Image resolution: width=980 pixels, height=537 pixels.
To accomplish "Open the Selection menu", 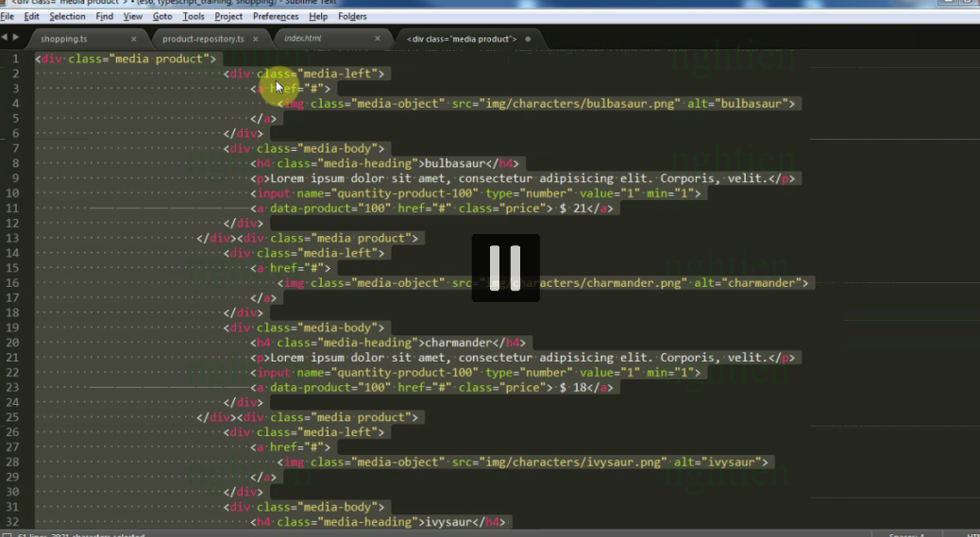I will pyautogui.click(x=67, y=16).
